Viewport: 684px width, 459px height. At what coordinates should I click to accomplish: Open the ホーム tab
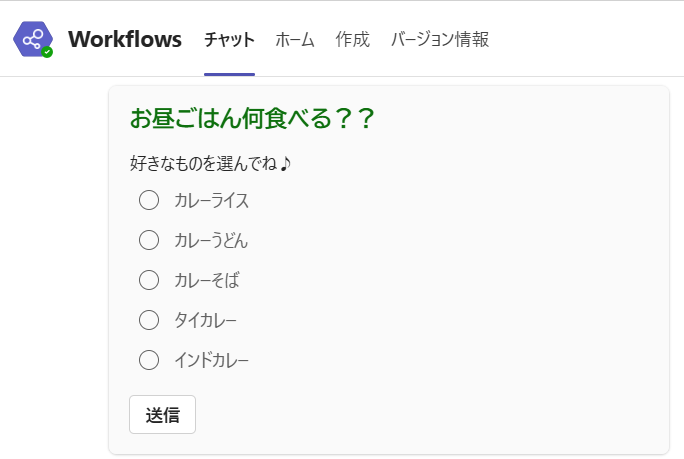pos(295,40)
